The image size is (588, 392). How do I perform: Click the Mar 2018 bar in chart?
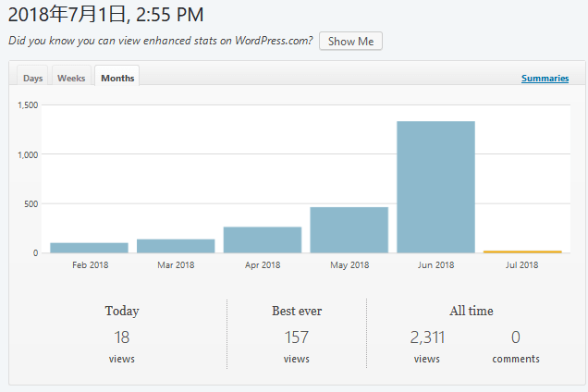(x=176, y=246)
